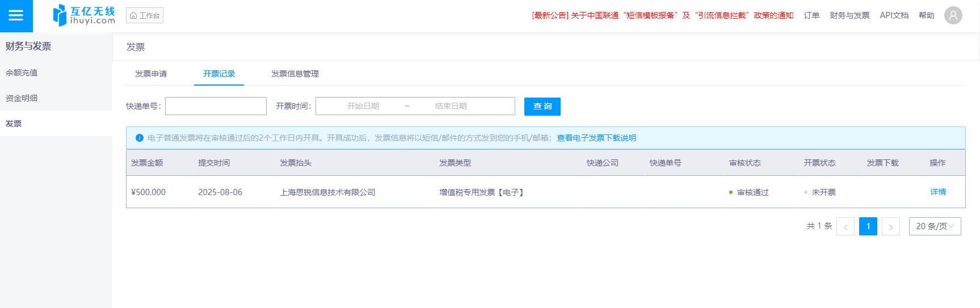Open 详情 for the ¥500.000 invoice

tap(937, 192)
